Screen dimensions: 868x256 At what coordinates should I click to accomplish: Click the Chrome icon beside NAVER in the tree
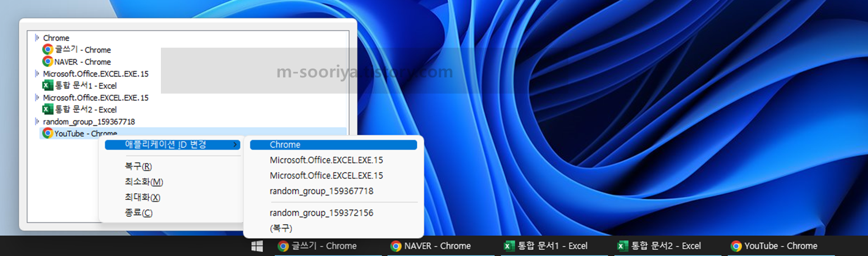pyautogui.click(x=48, y=61)
